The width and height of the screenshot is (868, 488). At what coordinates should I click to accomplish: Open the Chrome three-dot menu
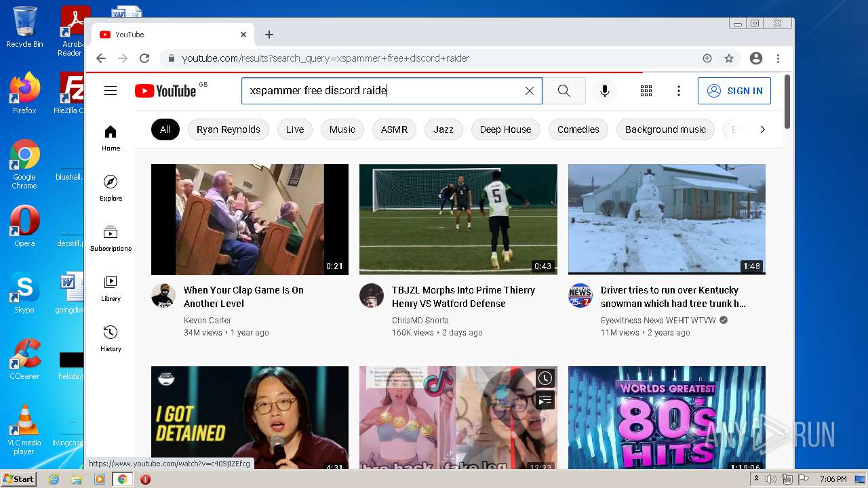778,58
